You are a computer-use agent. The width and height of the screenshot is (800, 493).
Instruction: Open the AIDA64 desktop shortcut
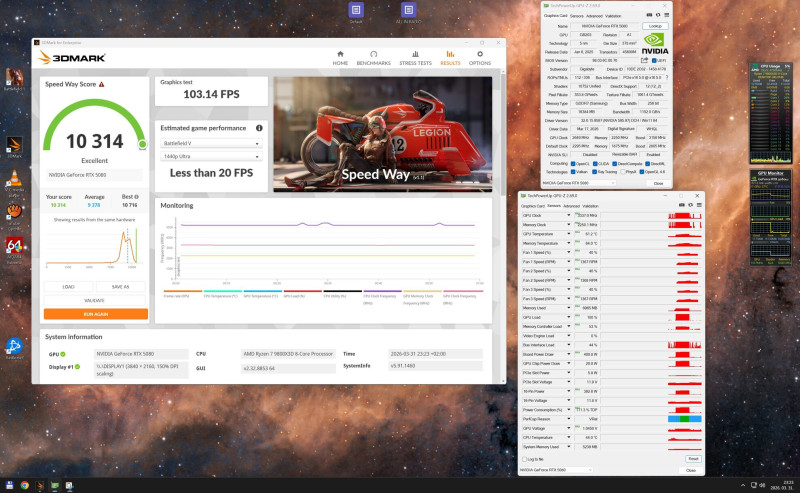[x=14, y=251]
